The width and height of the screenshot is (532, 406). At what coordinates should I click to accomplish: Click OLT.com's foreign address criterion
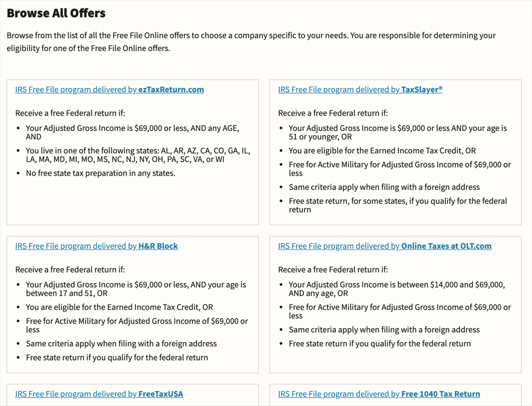384,330
